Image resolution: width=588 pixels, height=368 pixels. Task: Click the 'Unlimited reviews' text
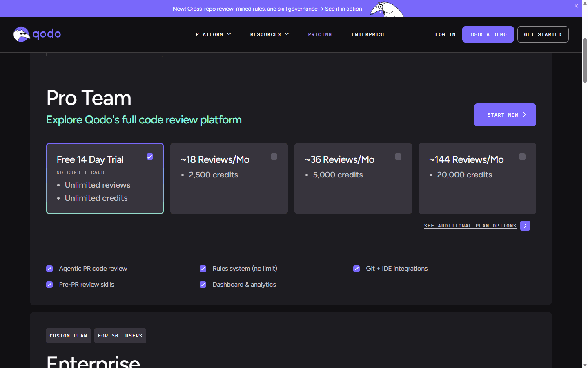98,185
